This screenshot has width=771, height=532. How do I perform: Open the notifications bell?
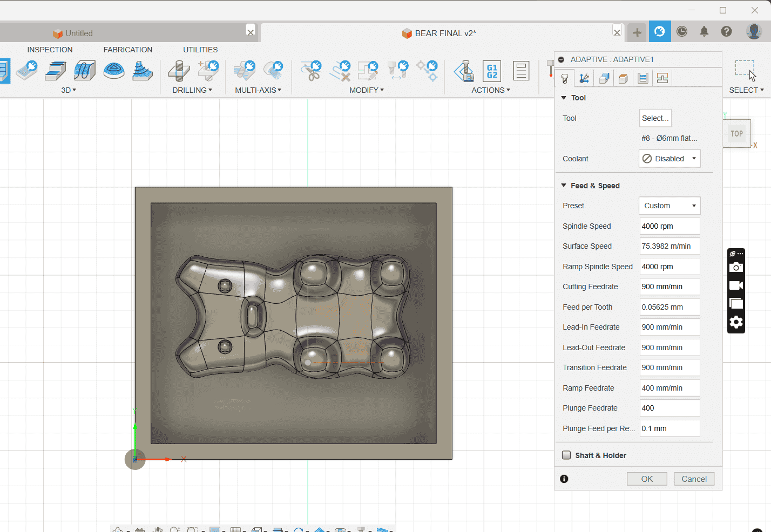[x=704, y=31]
